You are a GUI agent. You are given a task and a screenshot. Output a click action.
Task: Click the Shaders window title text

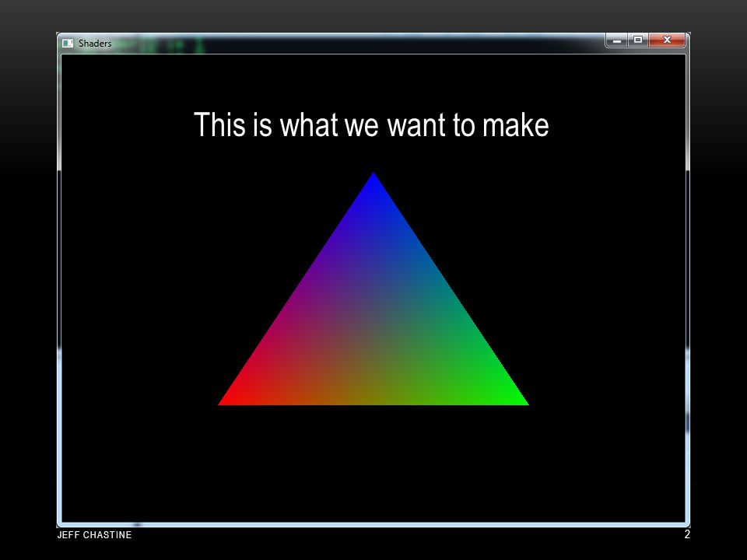click(95, 44)
